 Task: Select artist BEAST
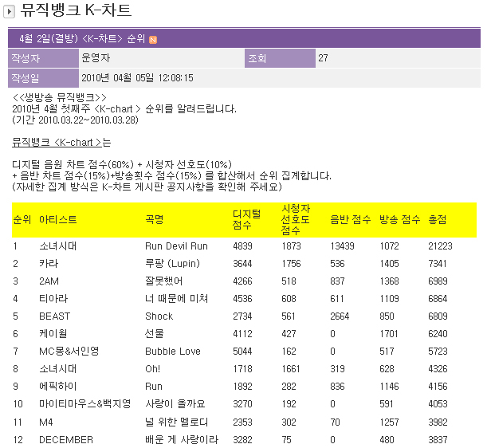coord(55,316)
